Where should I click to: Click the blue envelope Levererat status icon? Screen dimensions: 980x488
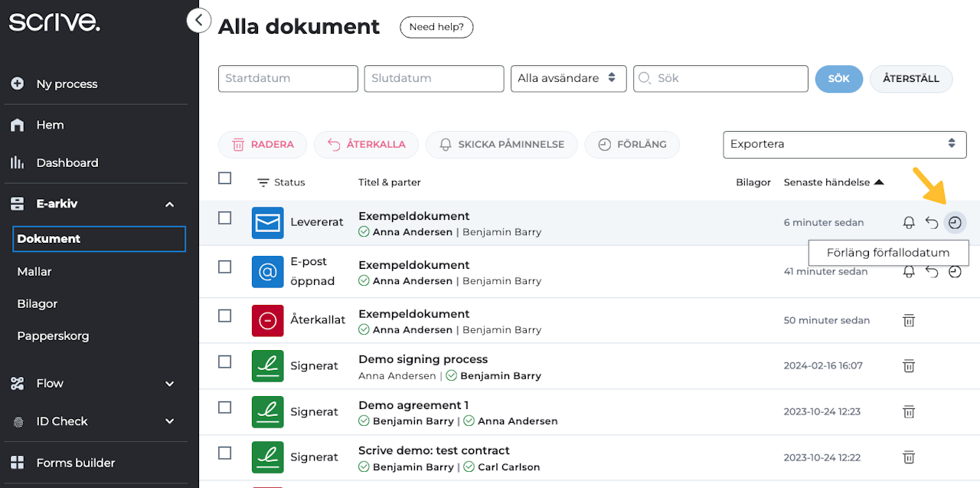click(x=267, y=223)
